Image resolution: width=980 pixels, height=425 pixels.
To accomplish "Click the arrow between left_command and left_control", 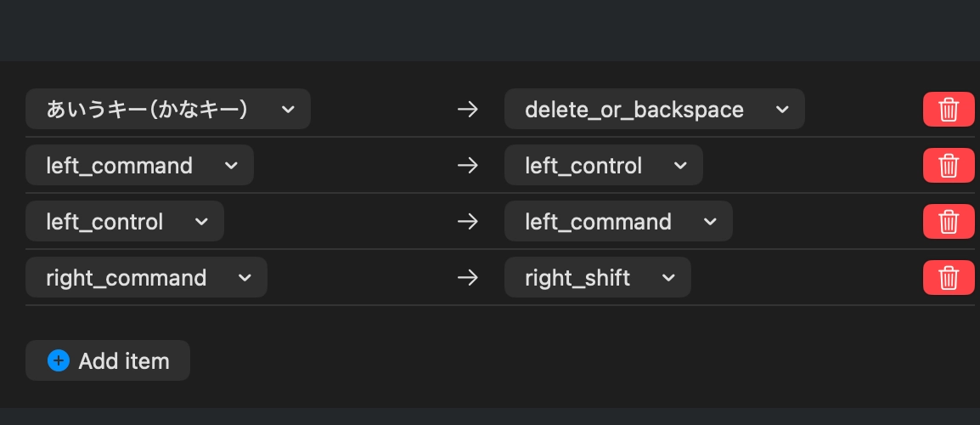I will point(468,165).
